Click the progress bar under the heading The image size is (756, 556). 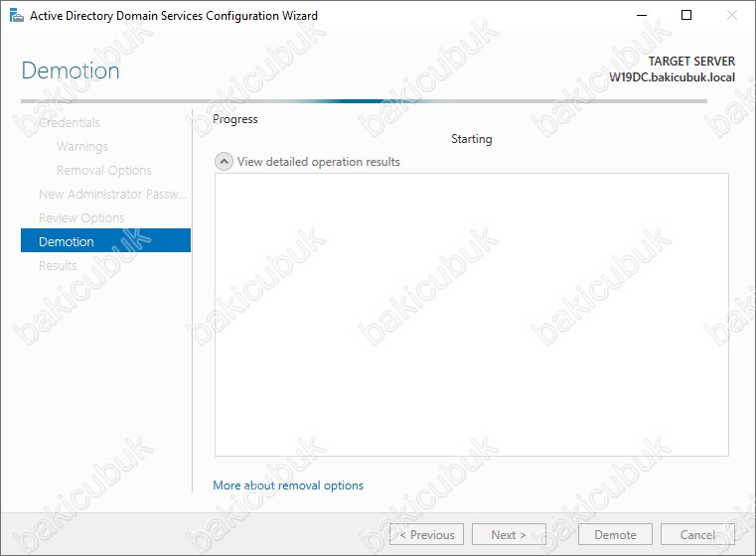click(x=364, y=101)
